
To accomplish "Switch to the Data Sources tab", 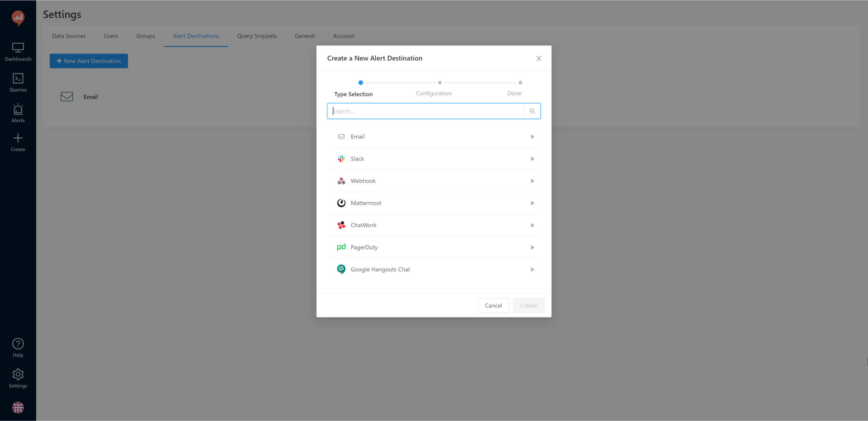I will 69,36.
